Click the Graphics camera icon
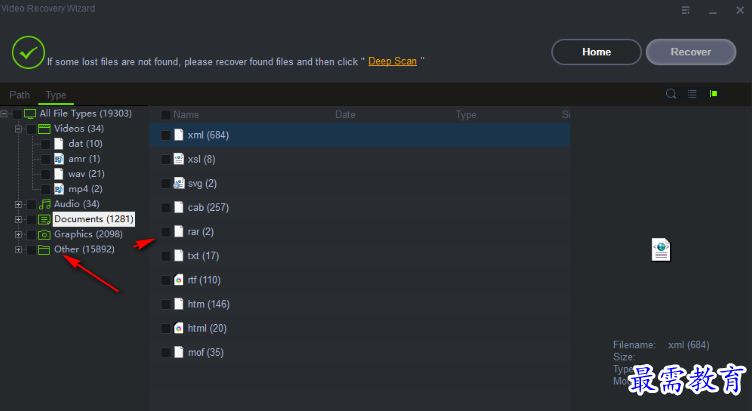752x411 pixels. [x=44, y=235]
